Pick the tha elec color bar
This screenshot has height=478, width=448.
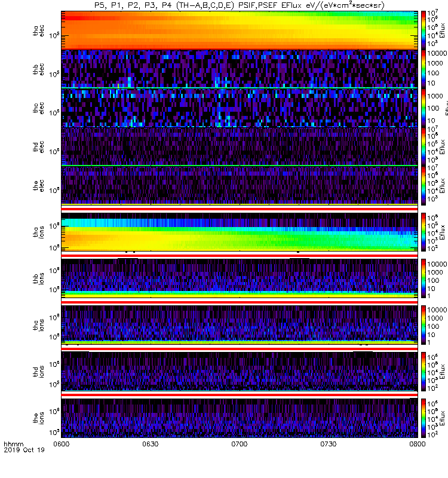(424, 30)
